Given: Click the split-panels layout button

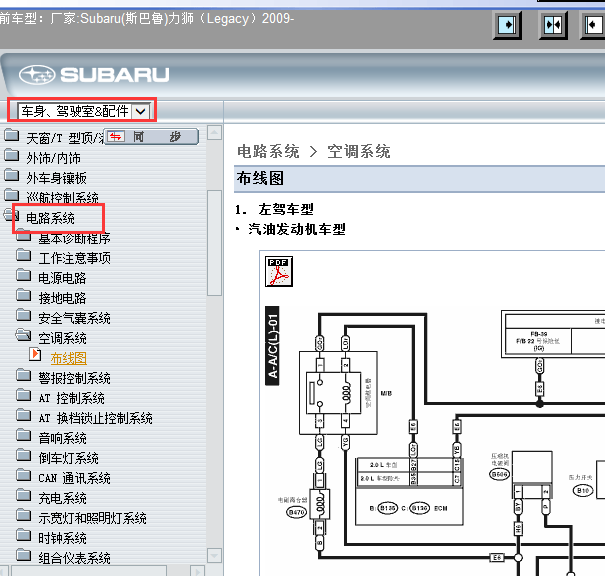Looking at the screenshot, I should (553, 25).
